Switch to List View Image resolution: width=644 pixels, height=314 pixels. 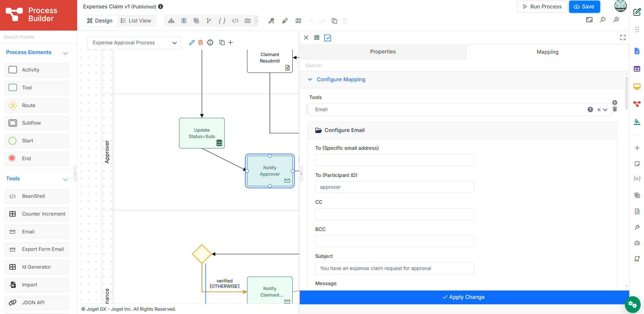(x=136, y=21)
